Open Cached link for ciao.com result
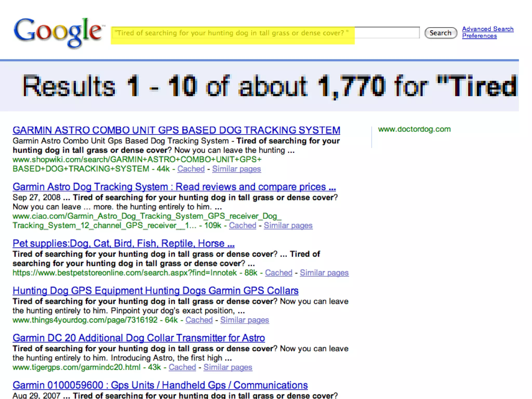 pos(242,225)
